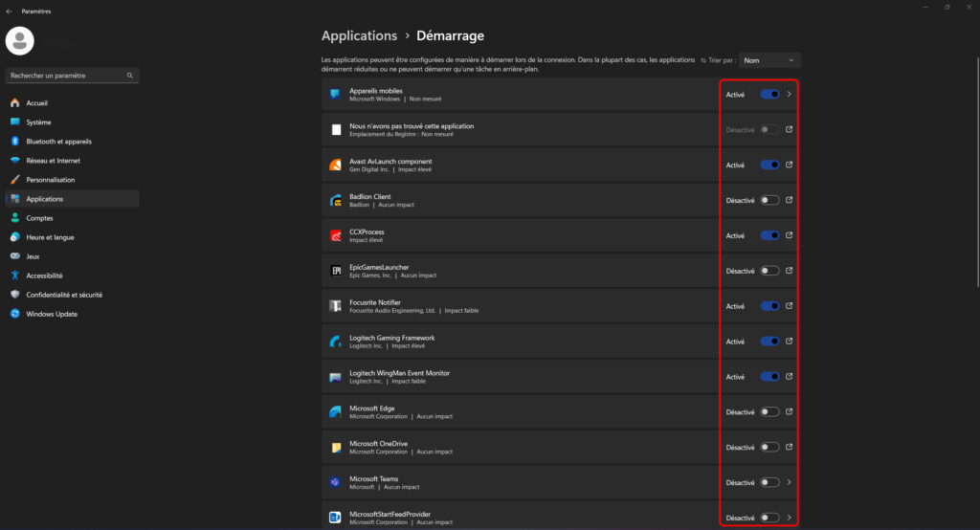Open file location link for Microsoft OneDrive

tap(790, 448)
